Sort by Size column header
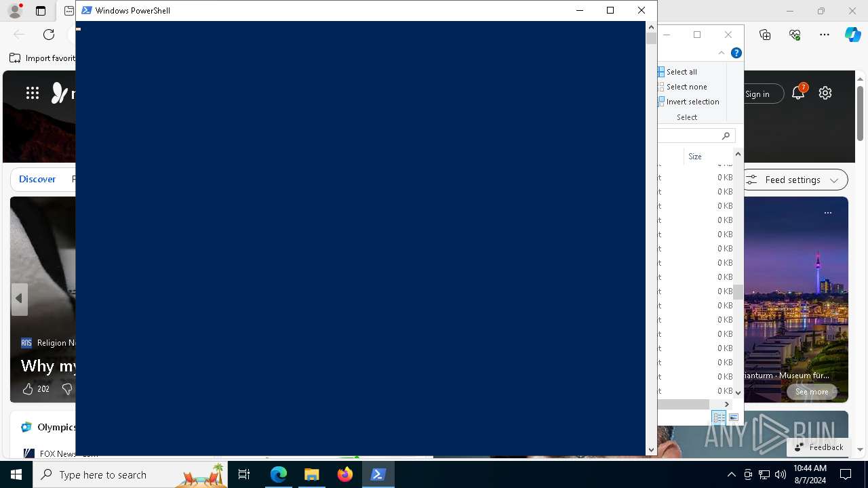 coord(695,157)
